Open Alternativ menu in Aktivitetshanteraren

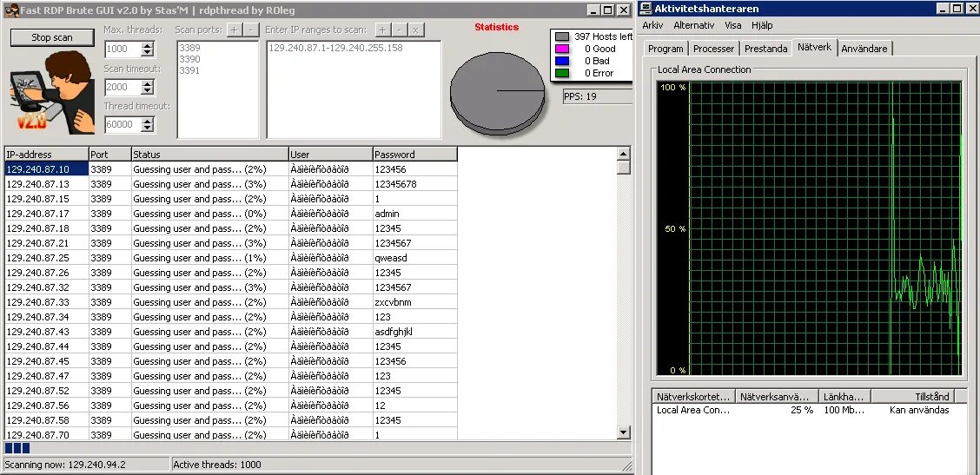[694, 26]
